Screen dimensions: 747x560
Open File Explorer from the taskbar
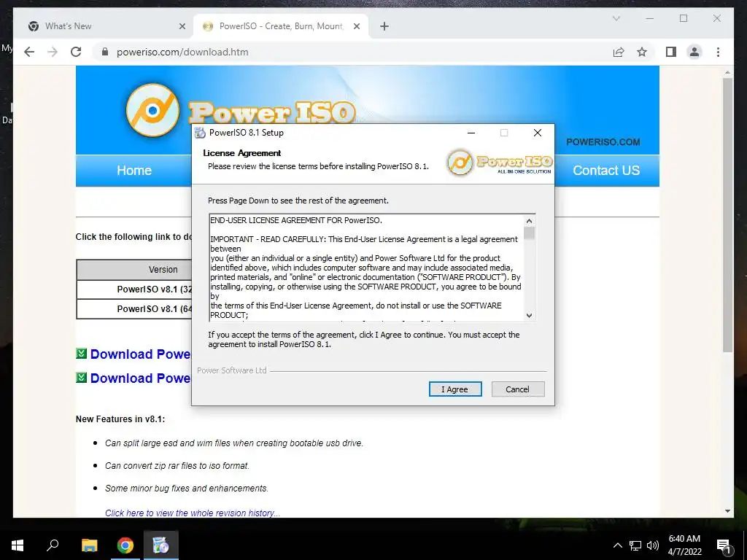(x=89, y=545)
